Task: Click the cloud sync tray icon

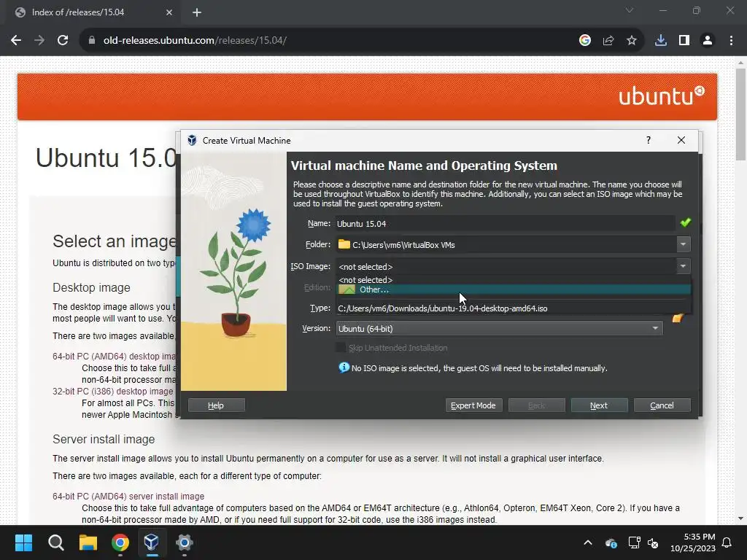Action: point(611,542)
